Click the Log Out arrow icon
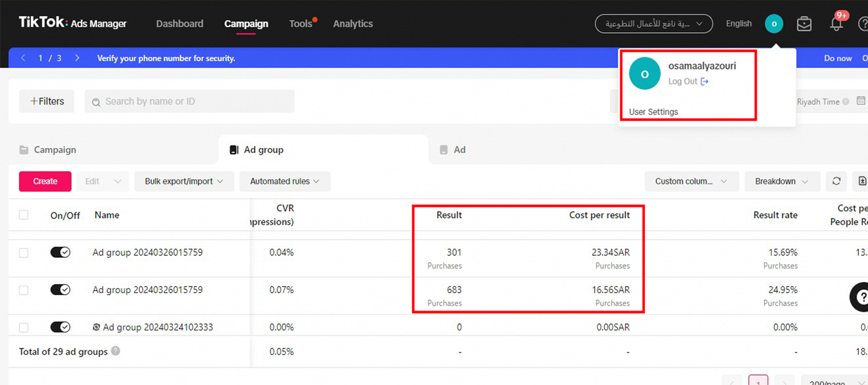868x385 pixels. coord(705,82)
